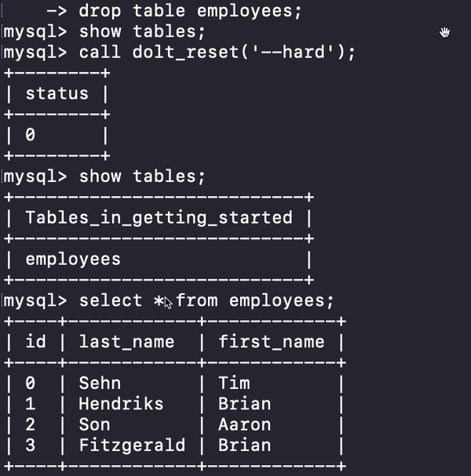Click 'Brian' in the Fitzgerald row
The height and width of the screenshot is (476, 471).
(245, 445)
